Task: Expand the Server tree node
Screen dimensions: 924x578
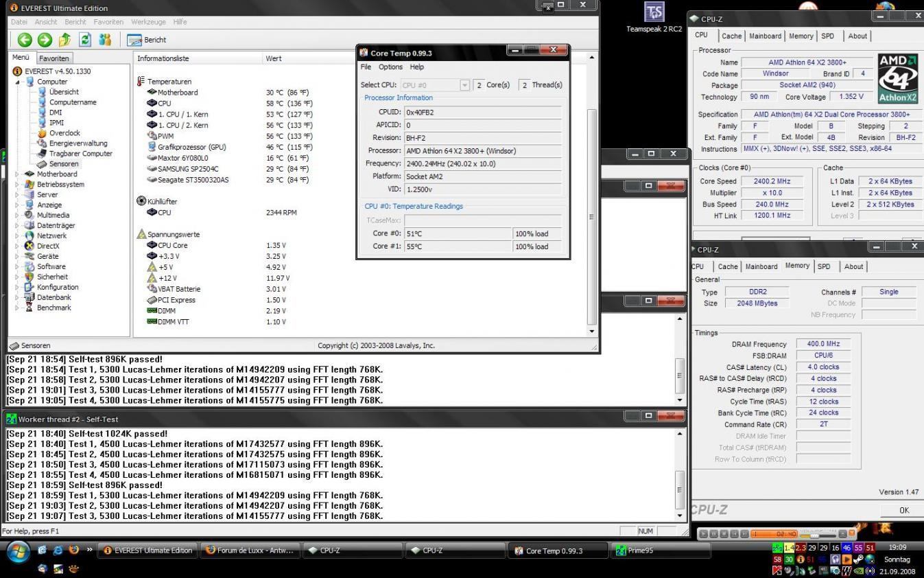Action: click(x=19, y=195)
